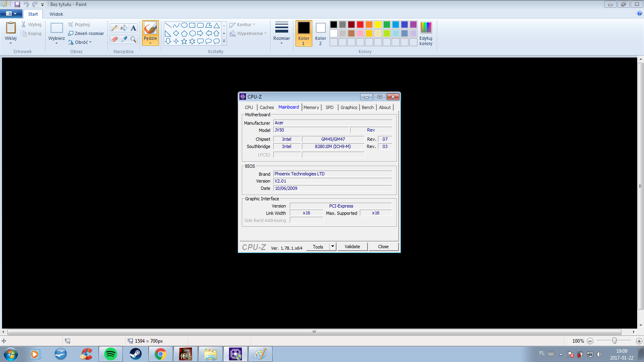Image resolution: width=644 pixels, height=362 pixels.
Task: Select the Fill with color bucket tool
Action: coord(124,28)
